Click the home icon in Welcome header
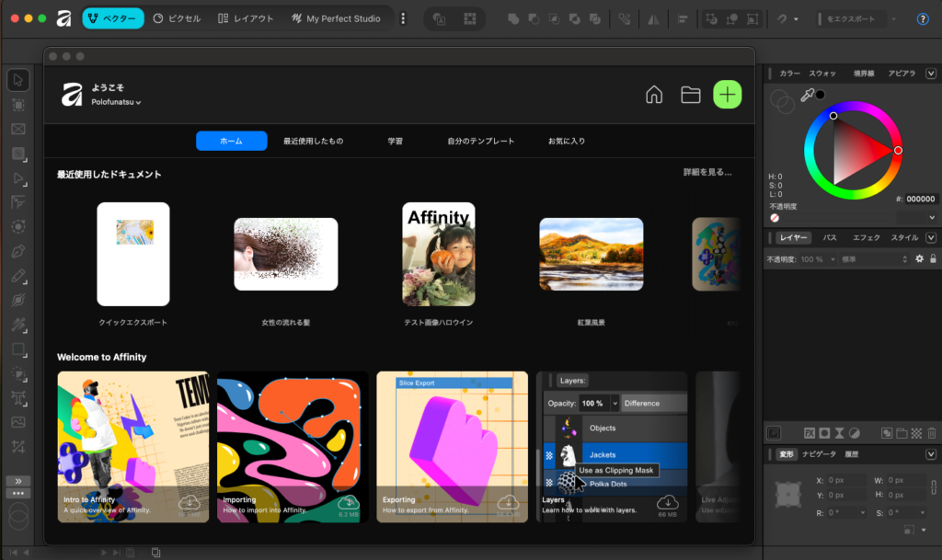Screen dimensions: 942x560 (654, 94)
